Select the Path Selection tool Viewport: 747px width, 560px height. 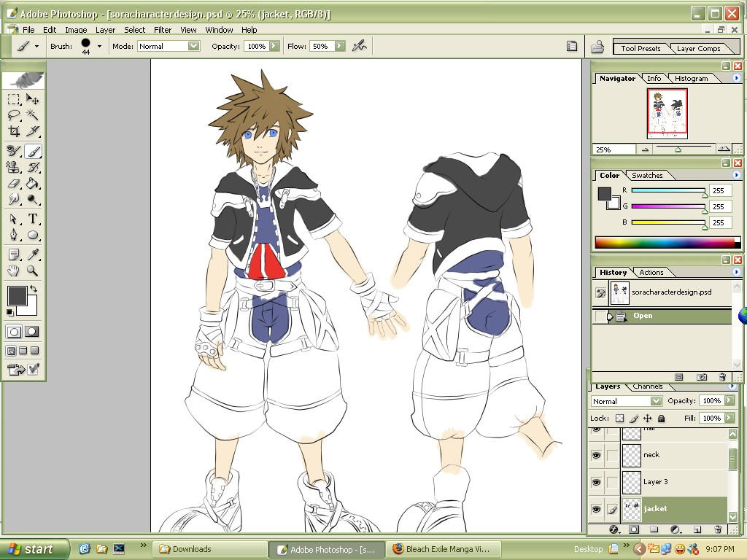[x=14, y=219]
